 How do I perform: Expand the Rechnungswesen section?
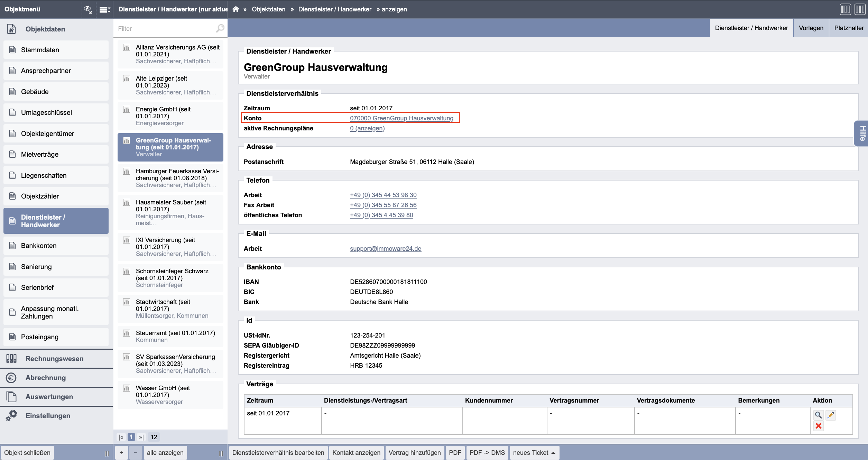[x=56, y=359]
